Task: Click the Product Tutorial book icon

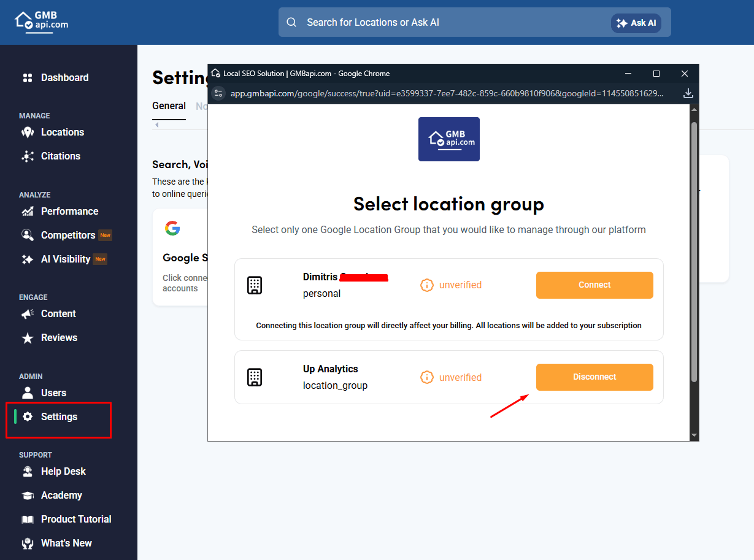Action: click(x=28, y=520)
